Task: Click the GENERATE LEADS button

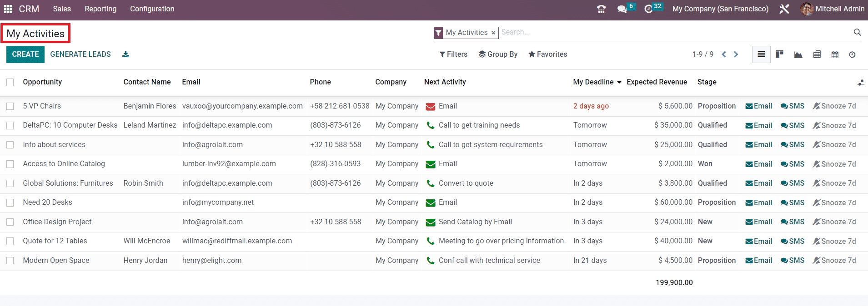Action: coord(80,54)
